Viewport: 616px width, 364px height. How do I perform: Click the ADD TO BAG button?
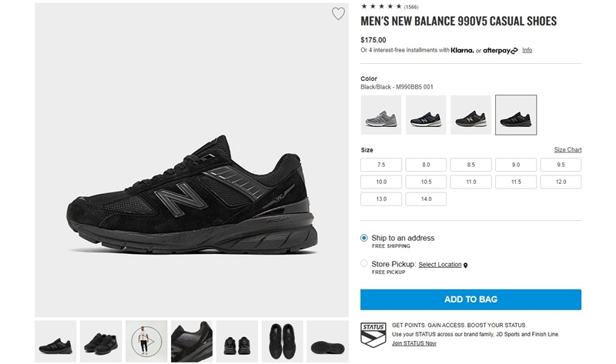[470, 299]
